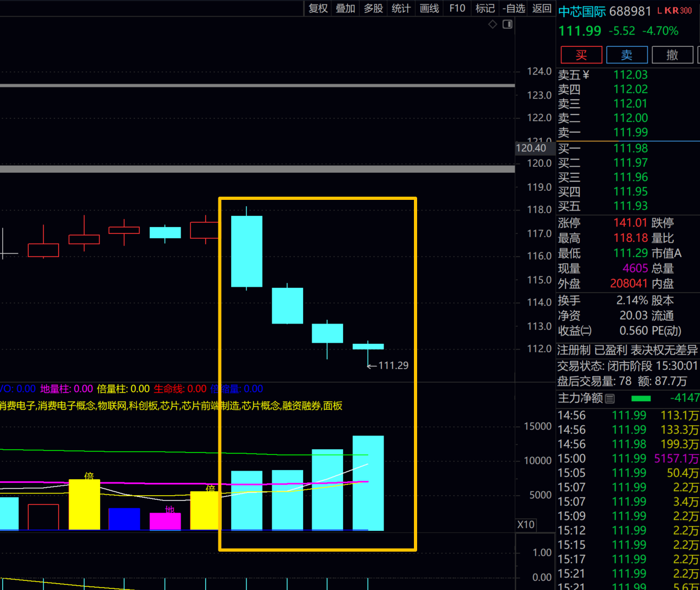
Task: Open 统计 from the toolbar
Action: point(401,9)
